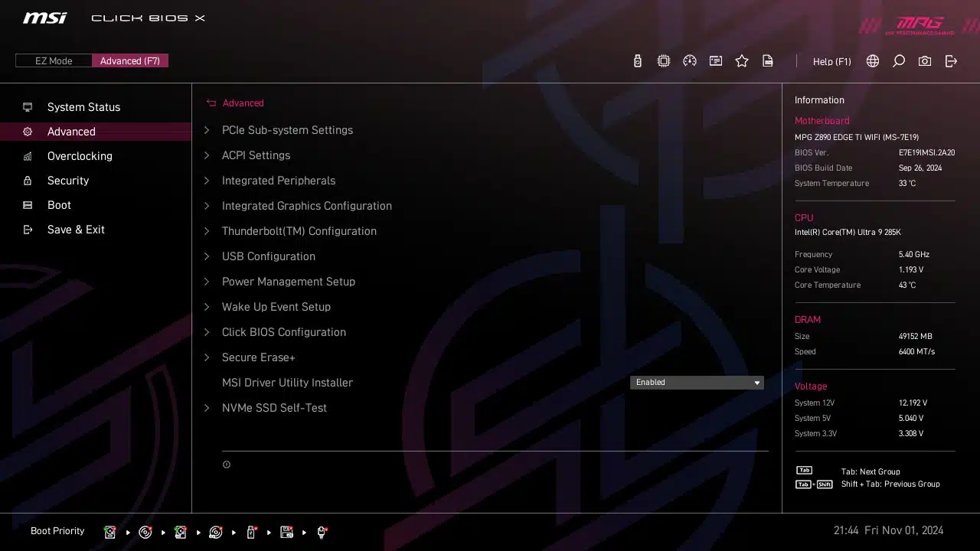The image size is (980, 551).
Task: Switch to EZ Mode
Action: pos(54,61)
